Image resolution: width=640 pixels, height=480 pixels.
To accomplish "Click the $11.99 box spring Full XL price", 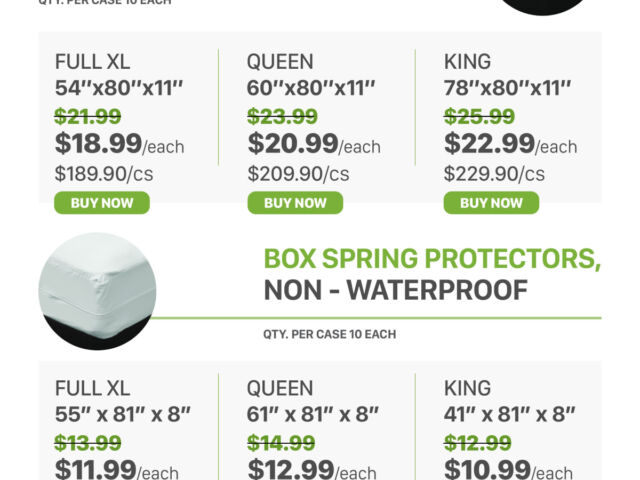I will click(95, 469).
